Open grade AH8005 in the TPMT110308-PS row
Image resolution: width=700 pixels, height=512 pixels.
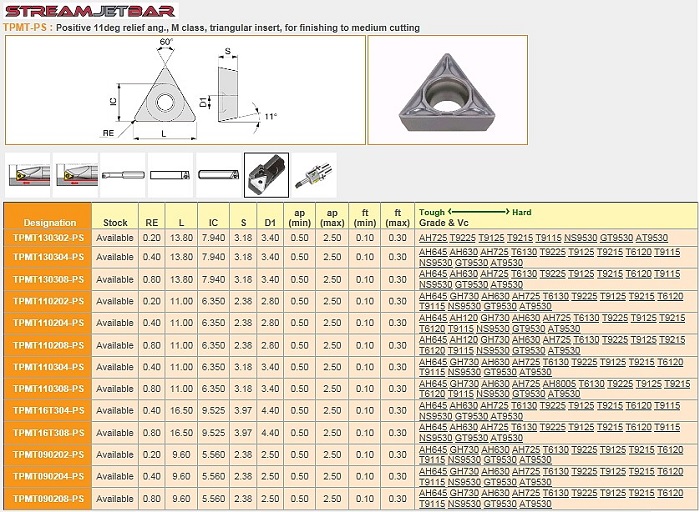tap(558, 384)
